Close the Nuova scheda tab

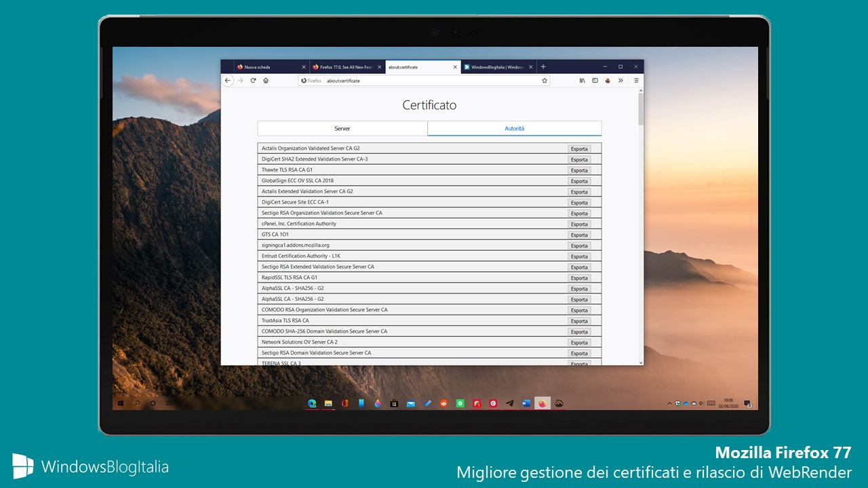303,67
